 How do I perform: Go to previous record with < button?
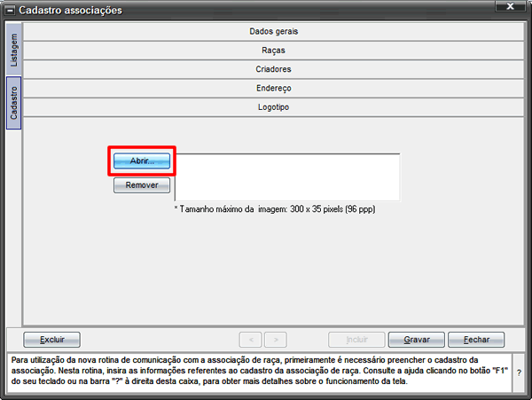coord(250,340)
